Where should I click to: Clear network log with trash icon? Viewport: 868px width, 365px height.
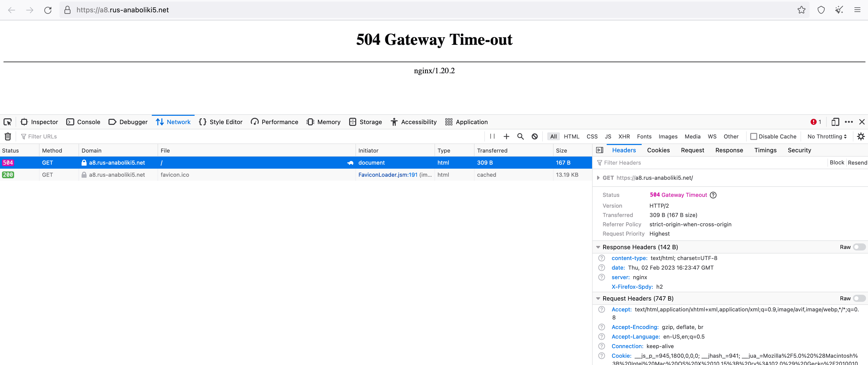click(x=8, y=136)
